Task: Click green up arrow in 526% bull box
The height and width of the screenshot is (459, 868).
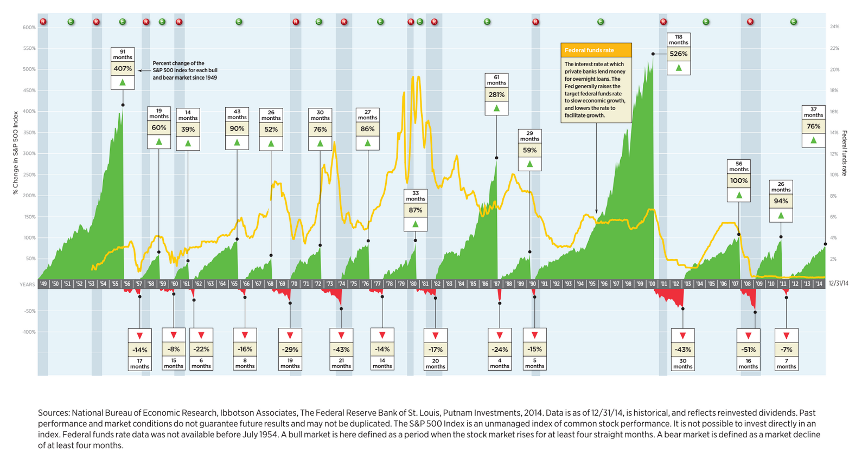Action: click(x=679, y=68)
